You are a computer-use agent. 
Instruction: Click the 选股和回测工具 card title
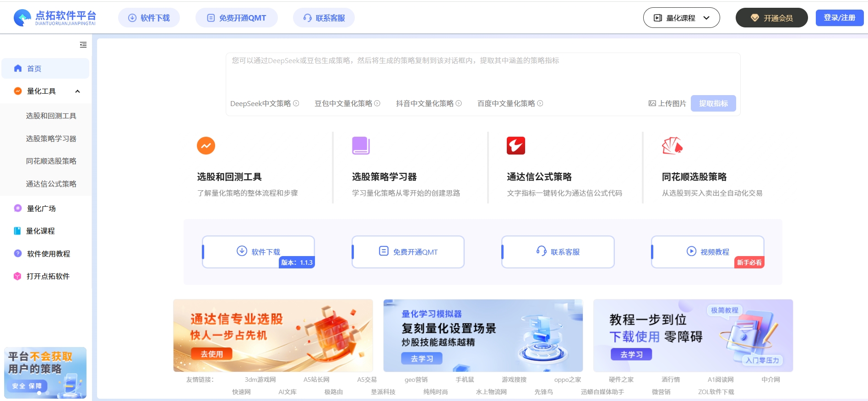point(229,177)
